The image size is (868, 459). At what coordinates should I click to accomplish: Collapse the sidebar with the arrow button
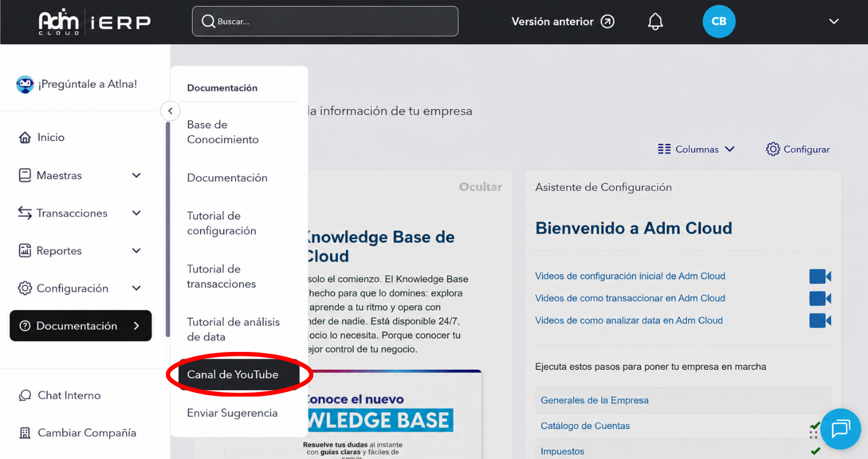170,111
